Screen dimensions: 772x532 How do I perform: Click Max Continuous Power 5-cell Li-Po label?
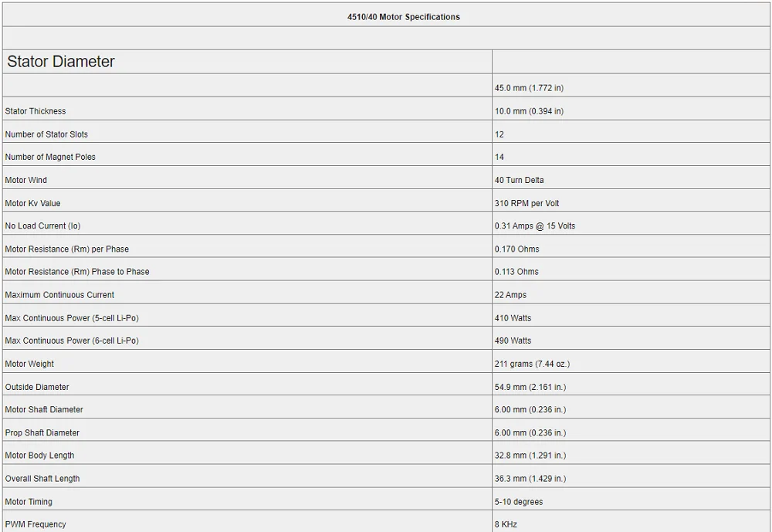pyautogui.click(x=72, y=318)
